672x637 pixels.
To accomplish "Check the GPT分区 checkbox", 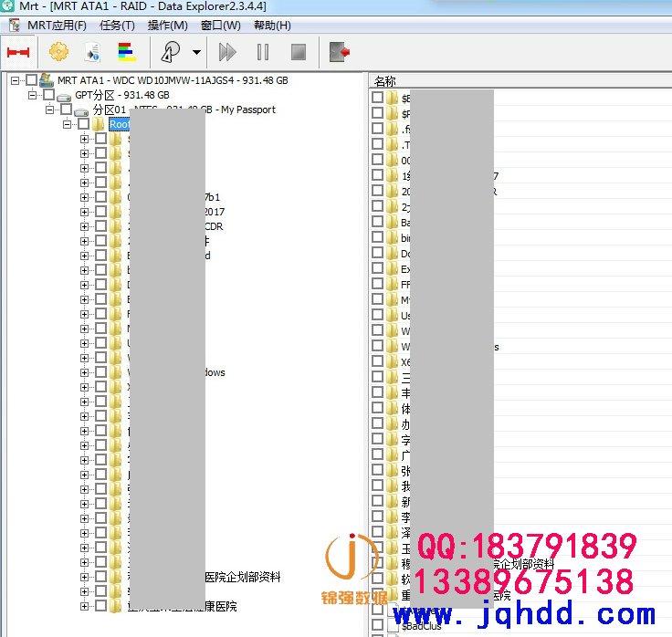I will coord(49,95).
